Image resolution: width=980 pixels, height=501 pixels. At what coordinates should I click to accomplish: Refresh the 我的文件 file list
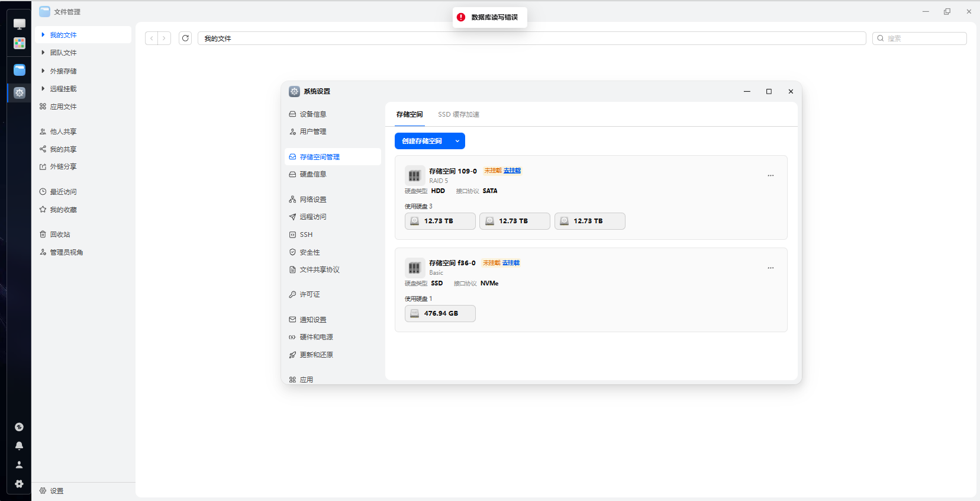pyautogui.click(x=185, y=38)
